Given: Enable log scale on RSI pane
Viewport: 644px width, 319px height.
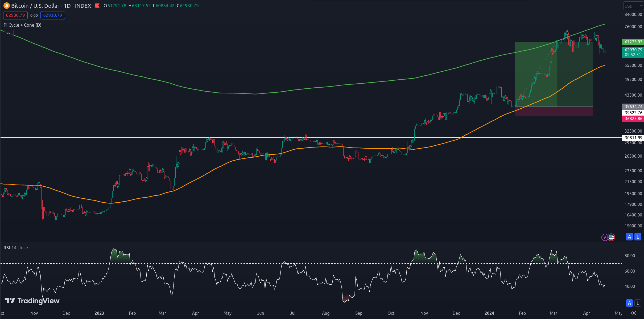Looking at the screenshot, I should [638, 303].
